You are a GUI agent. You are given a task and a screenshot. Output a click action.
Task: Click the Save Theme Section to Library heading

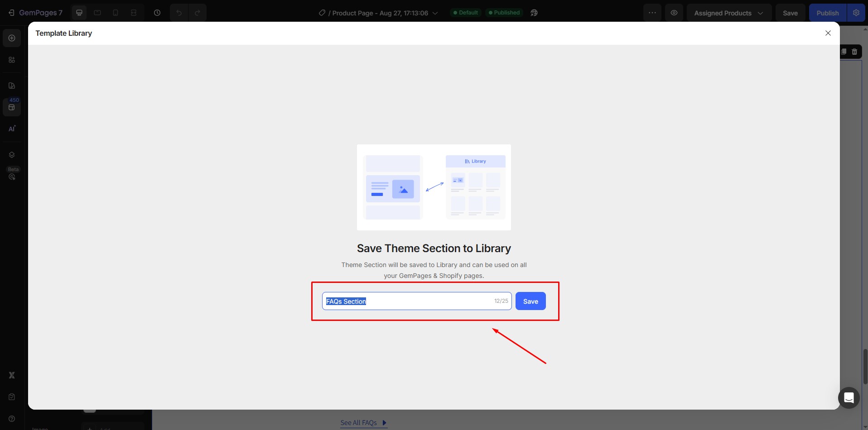point(434,248)
